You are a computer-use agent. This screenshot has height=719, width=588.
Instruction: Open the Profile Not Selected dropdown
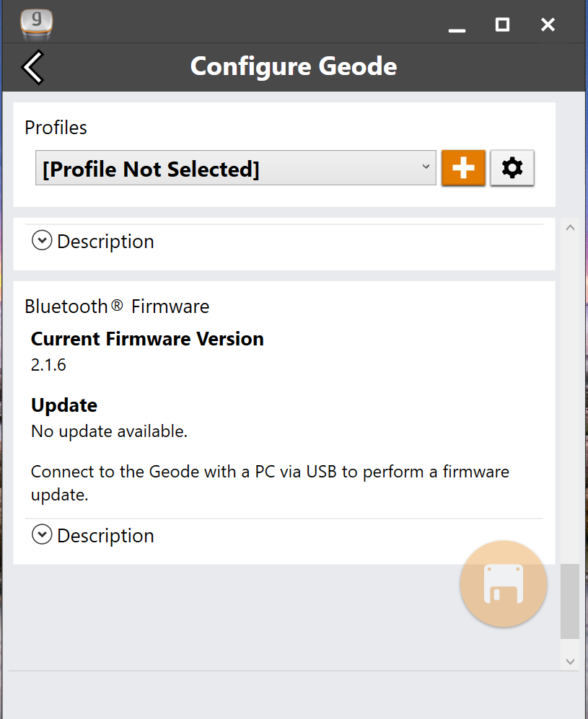(235, 169)
